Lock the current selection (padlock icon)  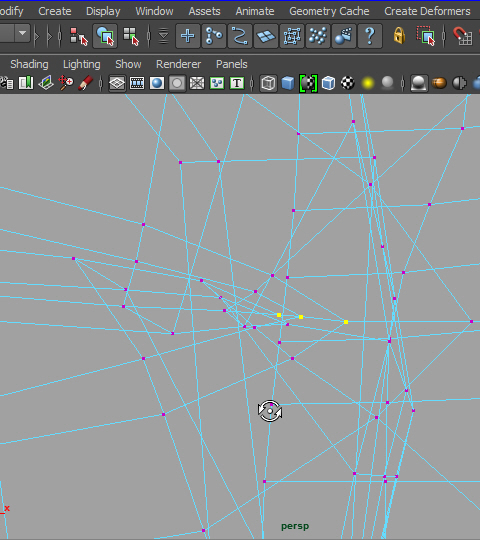(x=399, y=36)
